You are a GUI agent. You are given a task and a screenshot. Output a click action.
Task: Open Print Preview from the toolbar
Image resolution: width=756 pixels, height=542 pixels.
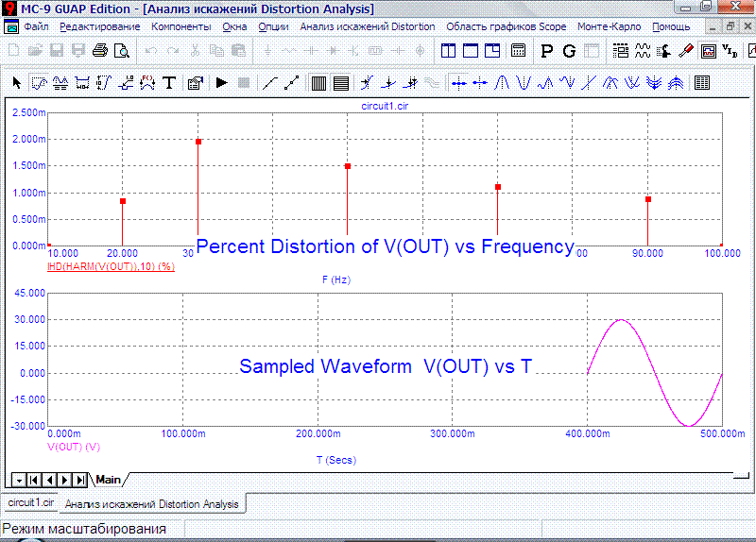click(122, 51)
